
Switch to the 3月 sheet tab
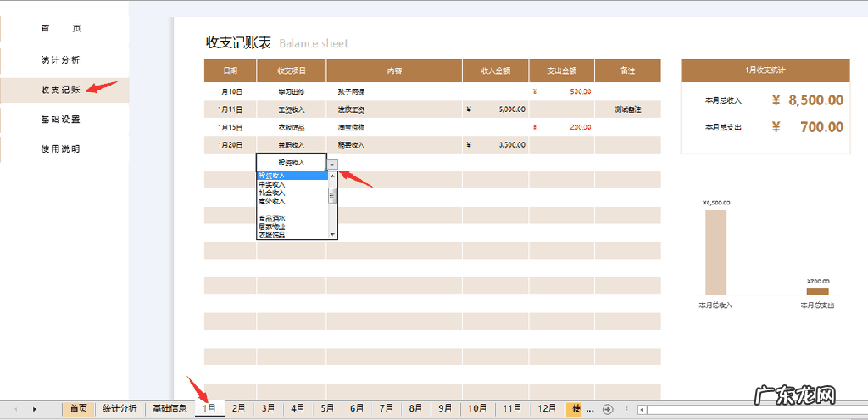click(268, 409)
